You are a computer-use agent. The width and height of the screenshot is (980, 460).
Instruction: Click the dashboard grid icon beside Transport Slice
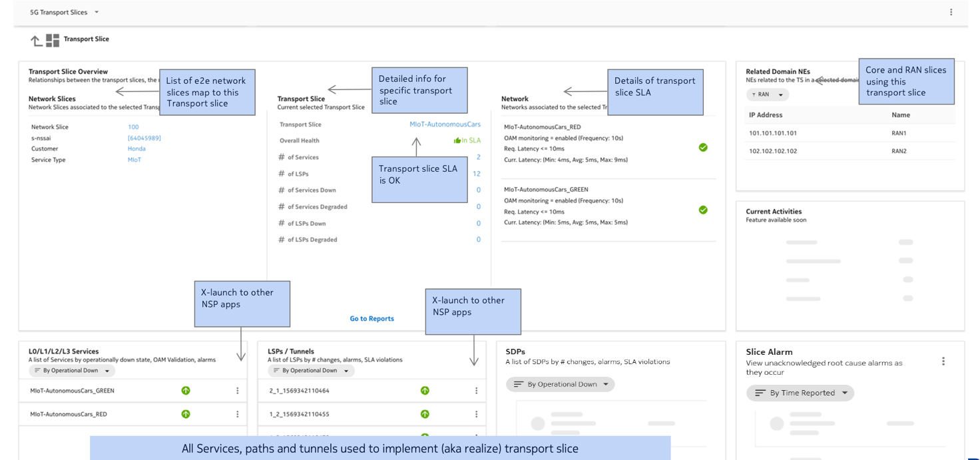click(53, 41)
